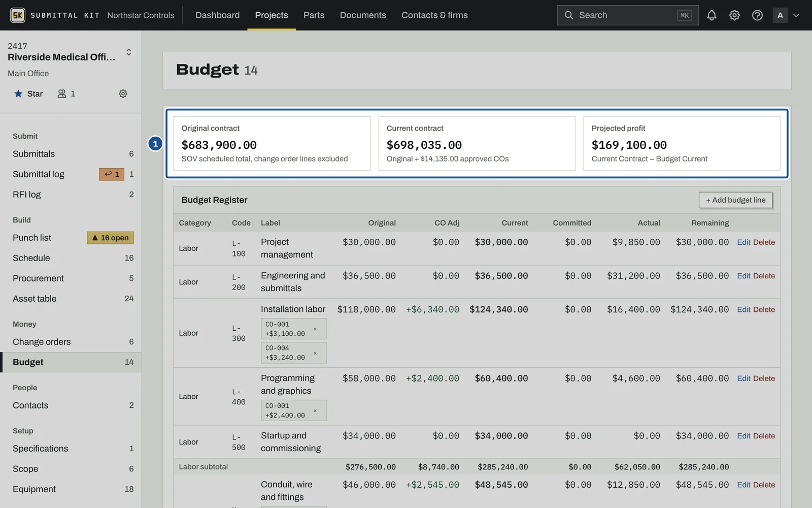This screenshot has height=508, width=812.
Task: Open Equipment in sidebar
Action: click(x=71, y=489)
